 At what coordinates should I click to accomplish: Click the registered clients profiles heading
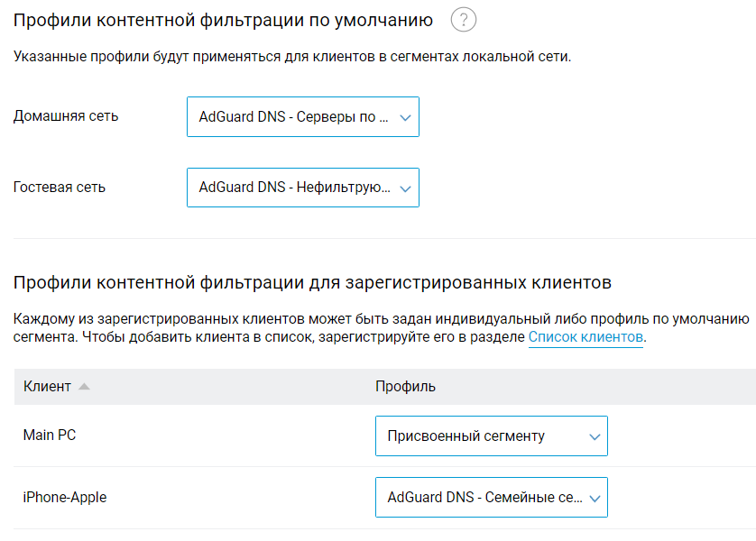click(x=312, y=283)
